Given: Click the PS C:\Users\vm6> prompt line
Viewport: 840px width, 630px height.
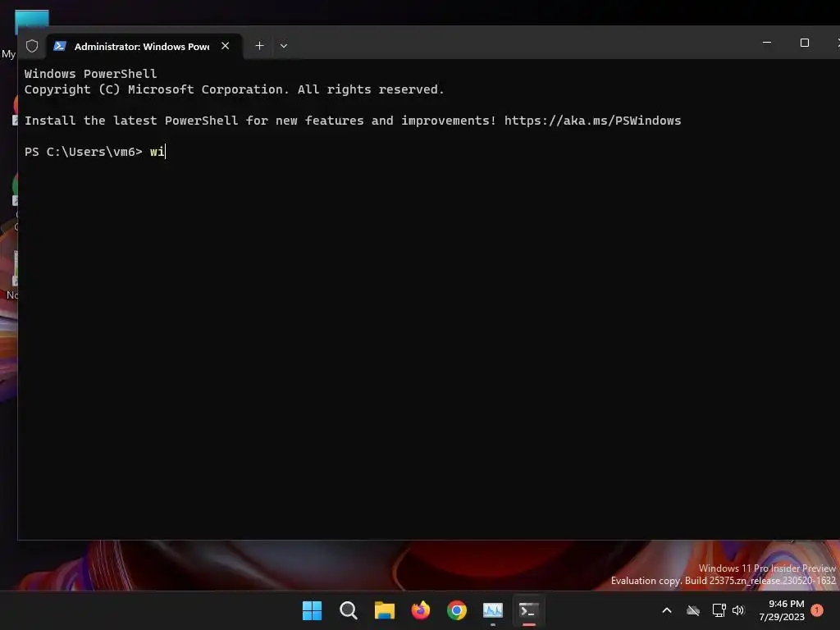Looking at the screenshot, I should 95,152.
